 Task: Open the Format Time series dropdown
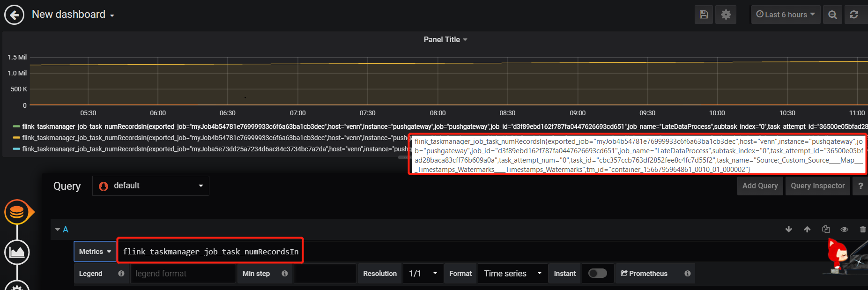pos(513,274)
